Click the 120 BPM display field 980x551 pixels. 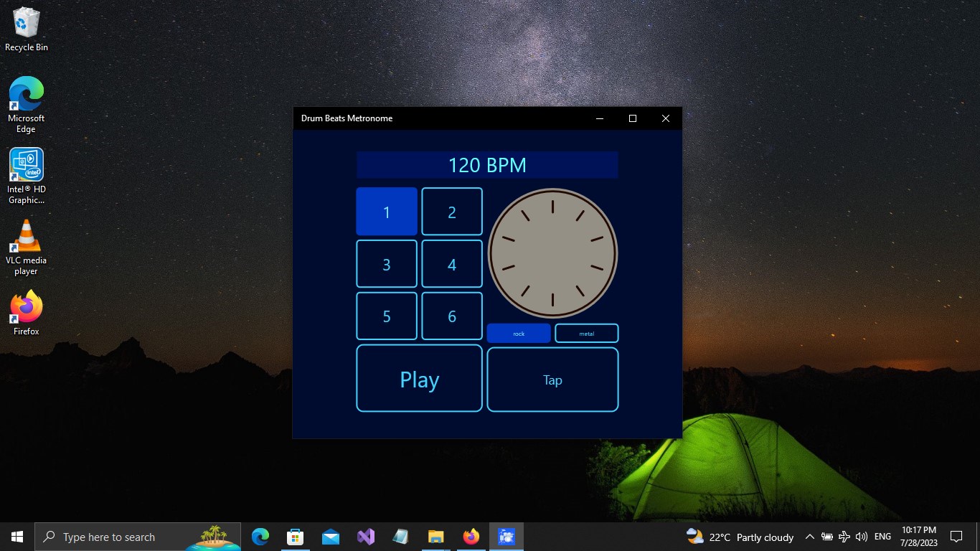pyautogui.click(x=487, y=164)
